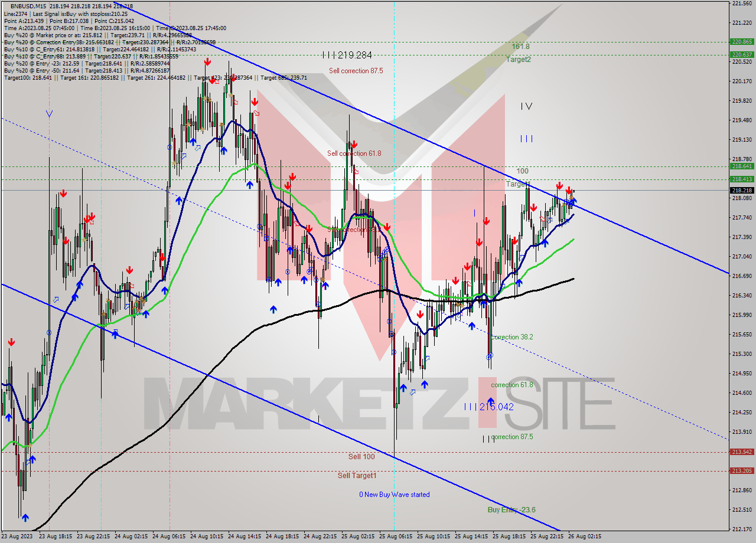
Task: Click the '25 Aug 06:15' time label
Action: [396, 537]
